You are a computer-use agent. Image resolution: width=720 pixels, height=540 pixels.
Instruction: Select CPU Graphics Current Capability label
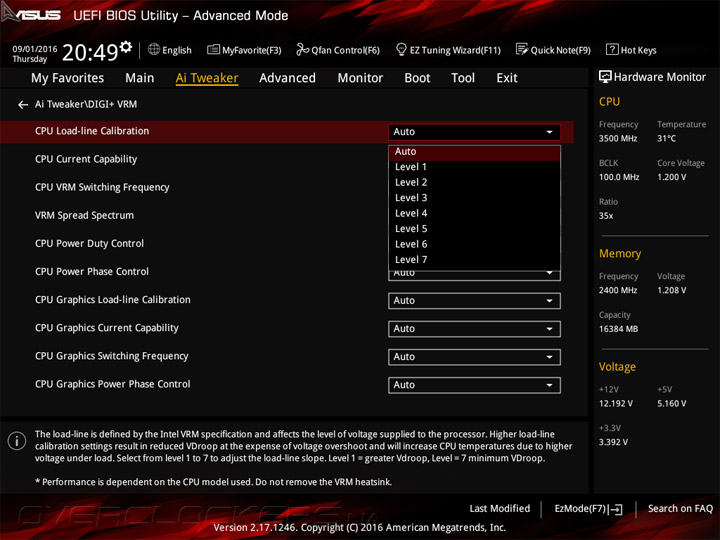(107, 328)
